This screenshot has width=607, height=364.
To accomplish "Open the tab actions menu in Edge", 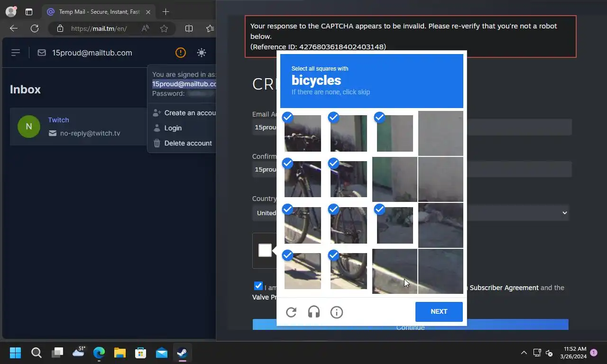I will coord(29,11).
